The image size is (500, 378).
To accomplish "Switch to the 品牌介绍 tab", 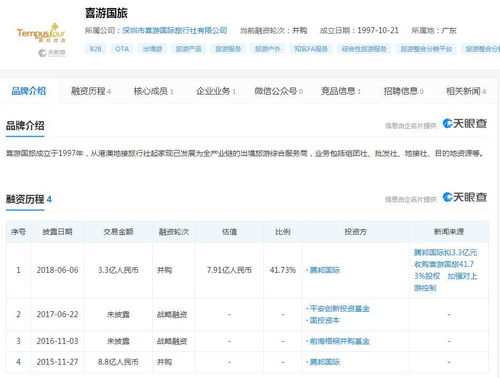I will [x=29, y=91].
